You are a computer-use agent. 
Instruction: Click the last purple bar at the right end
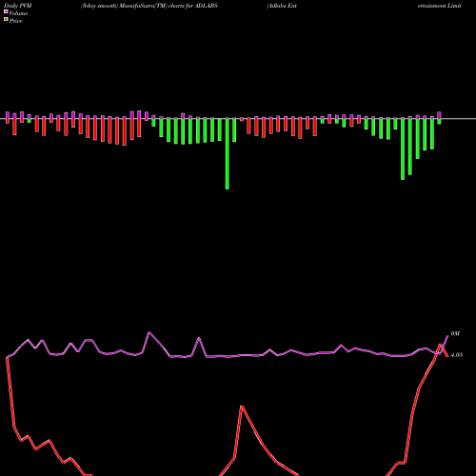click(439, 115)
